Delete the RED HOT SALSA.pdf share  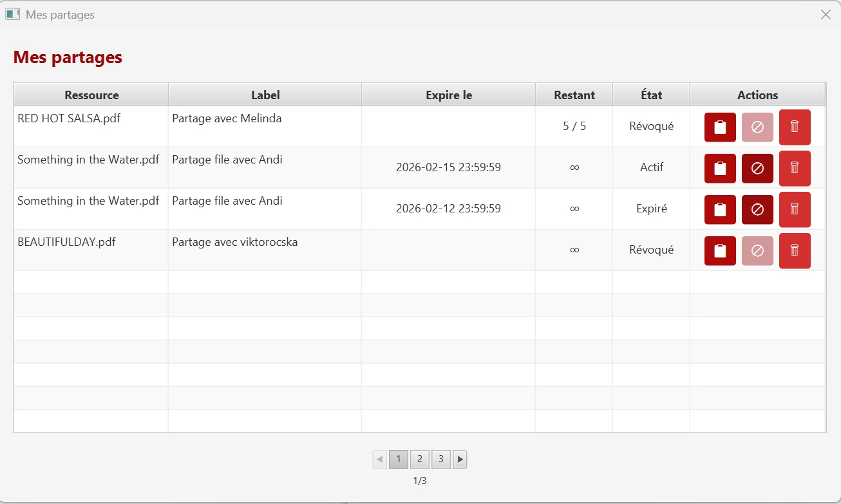795,127
